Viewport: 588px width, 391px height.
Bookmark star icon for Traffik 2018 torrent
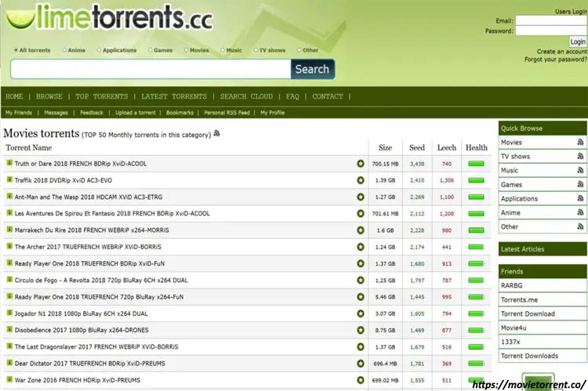[x=361, y=180]
